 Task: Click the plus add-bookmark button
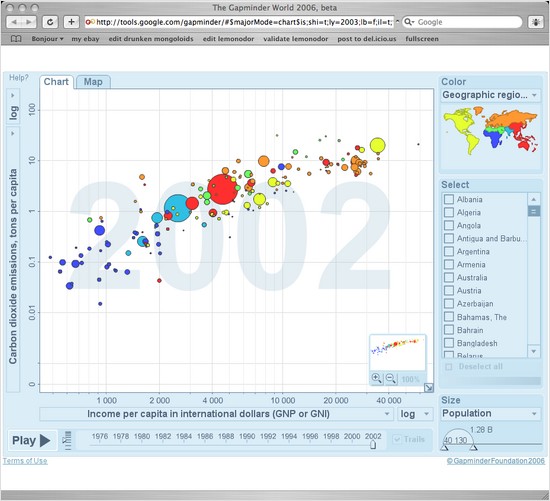point(71,22)
